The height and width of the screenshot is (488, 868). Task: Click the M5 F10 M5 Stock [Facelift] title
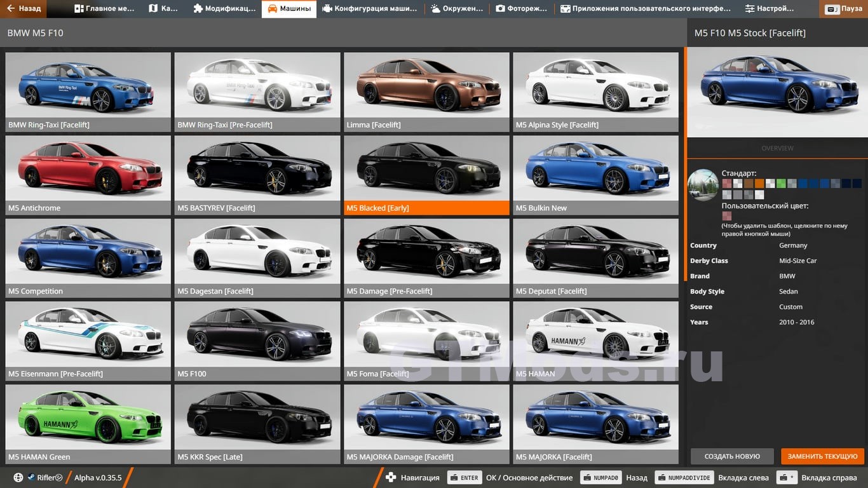point(750,33)
